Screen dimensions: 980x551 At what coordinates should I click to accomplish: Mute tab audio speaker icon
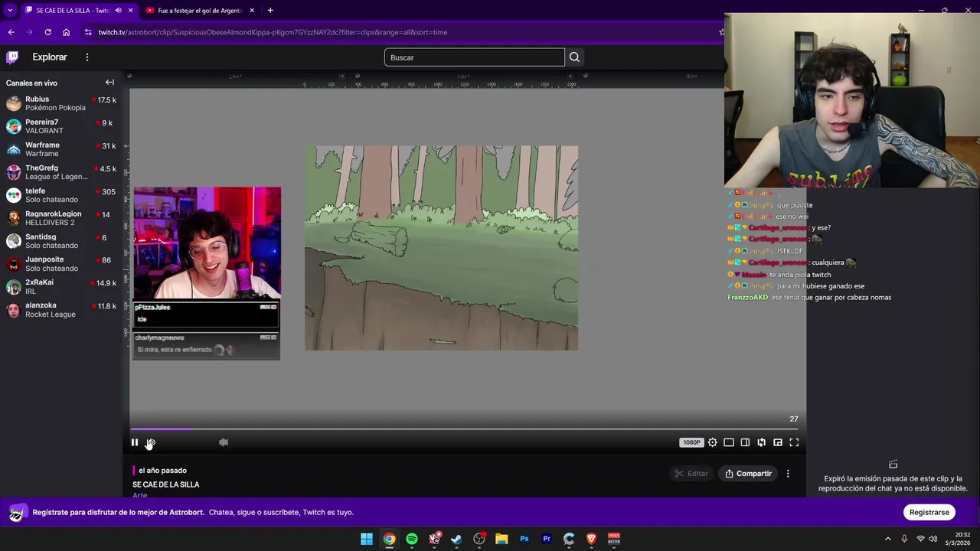pyautogui.click(x=118, y=11)
